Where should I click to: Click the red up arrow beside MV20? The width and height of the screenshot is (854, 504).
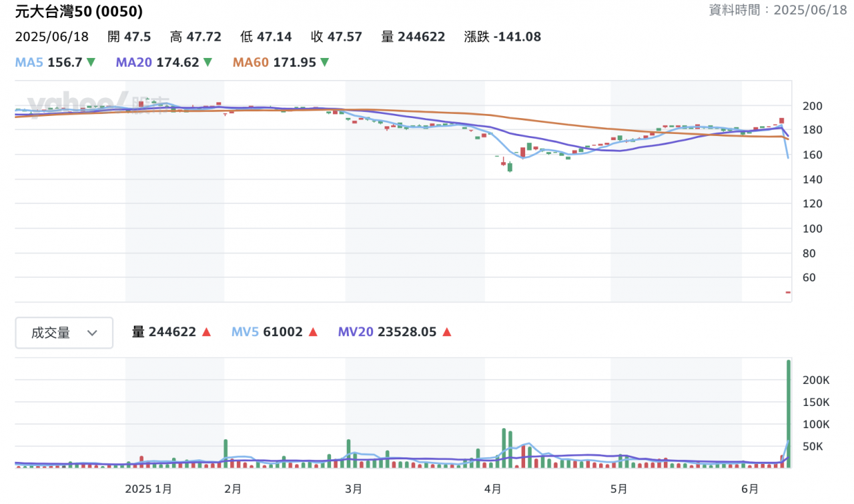point(446,332)
